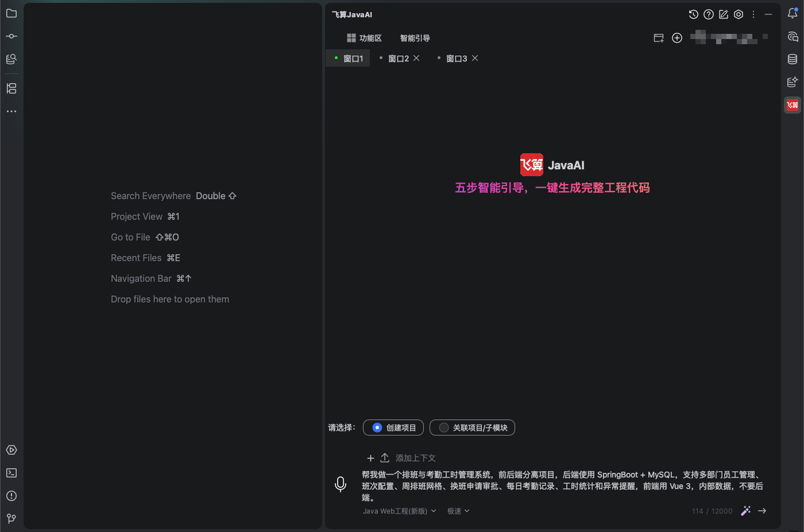Open the Commit tool window
Image resolution: width=804 pixels, height=532 pixels.
[x=11, y=36]
